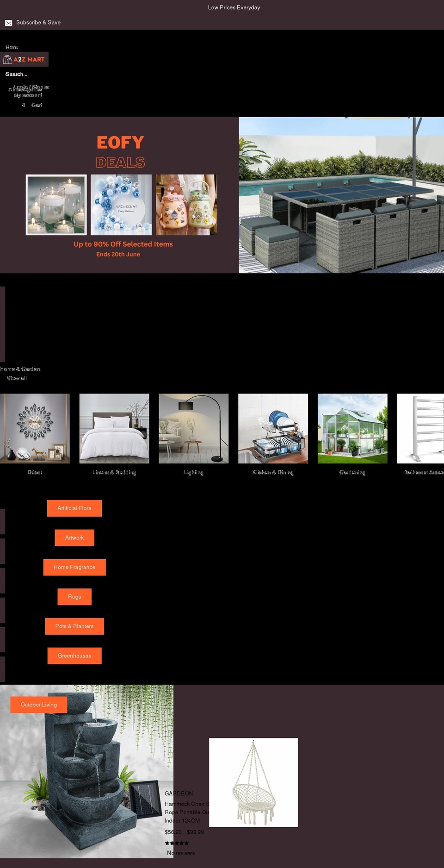Click the shopping bag logo icon
The height and width of the screenshot is (868, 444).
click(x=7, y=59)
